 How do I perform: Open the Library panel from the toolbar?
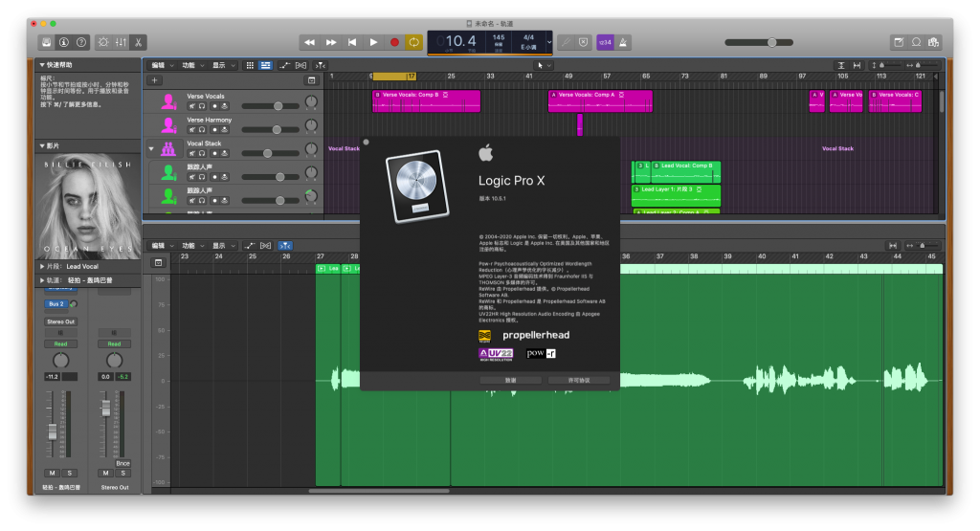[x=46, y=42]
